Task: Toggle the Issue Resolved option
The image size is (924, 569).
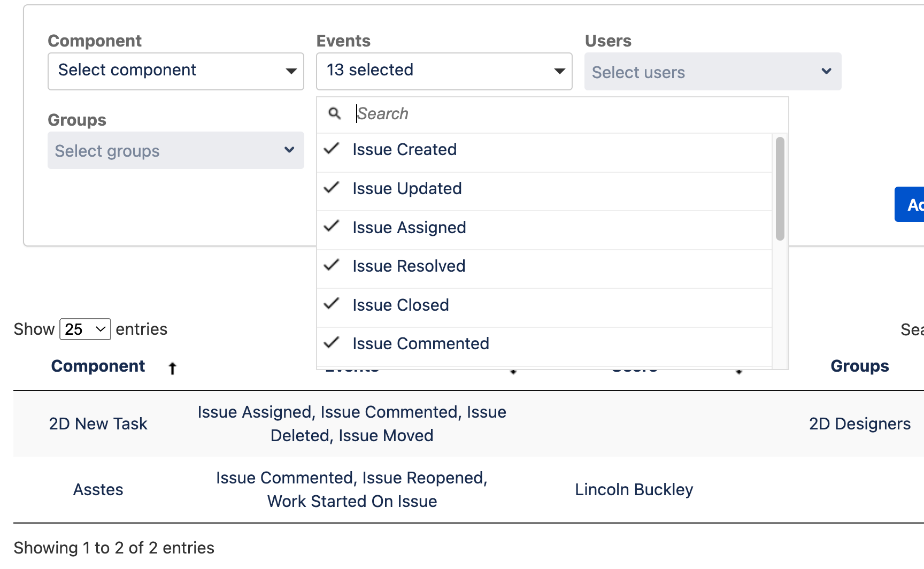Action: [409, 266]
